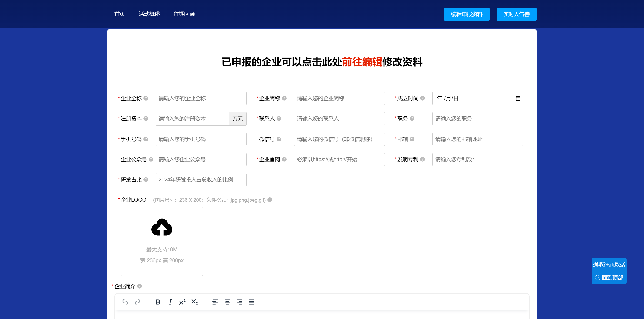Click help icon next to 企业简称
644x319 pixels.
pos(284,98)
